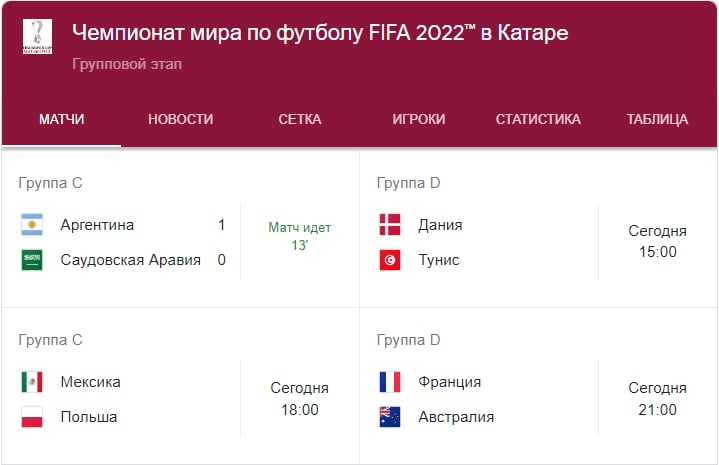Click the FIFA World Cup 2022 logo
The height and width of the screenshot is (465, 719).
click(x=38, y=36)
